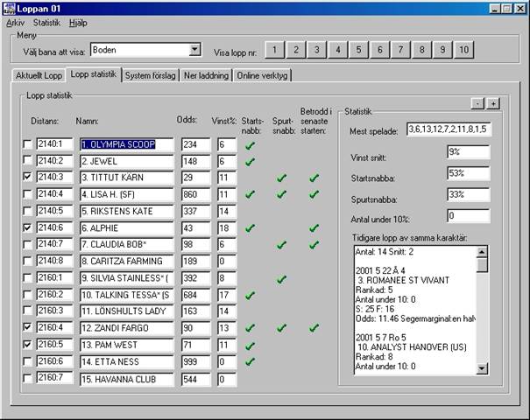Click the Startsnabb checkmark for TALKING TESSA
The height and width of the screenshot is (420, 530).
(x=250, y=296)
